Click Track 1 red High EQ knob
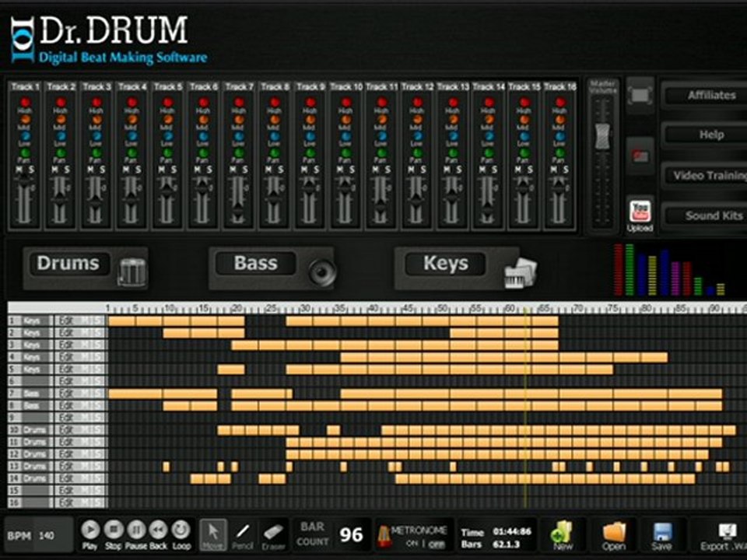747x560 pixels. [x=25, y=103]
